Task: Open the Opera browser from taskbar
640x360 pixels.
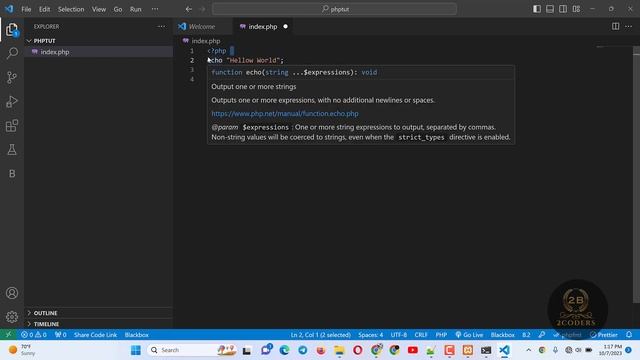Action: 358,350
